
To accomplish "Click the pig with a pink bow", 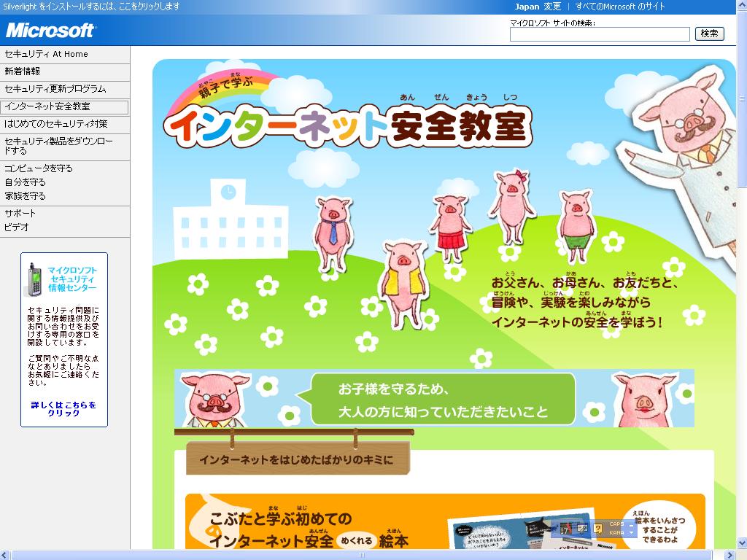I will 511,205.
